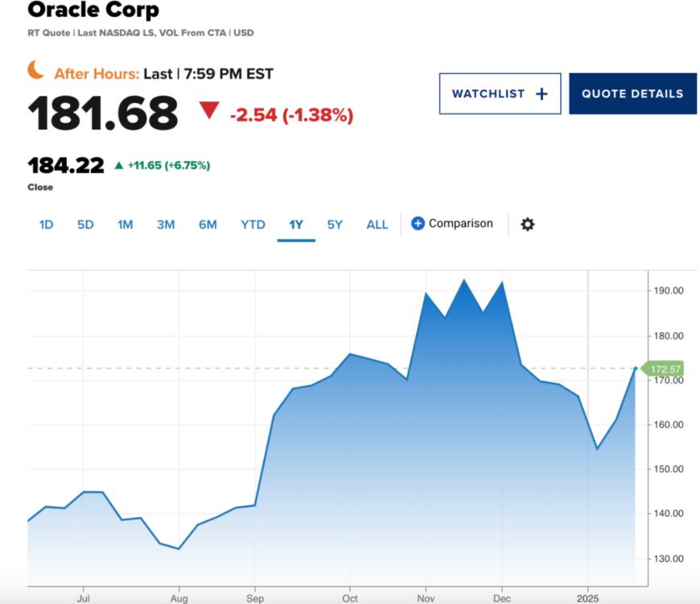Click the Comparison label
The width and height of the screenshot is (700, 604).
tap(460, 224)
